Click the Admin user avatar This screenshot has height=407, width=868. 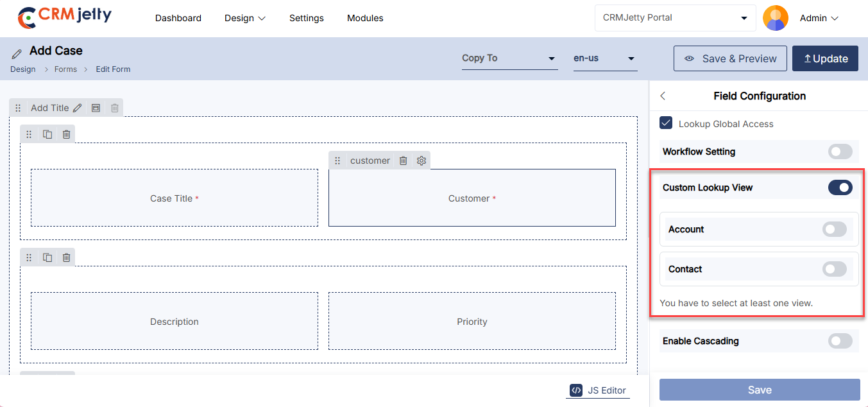775,18
